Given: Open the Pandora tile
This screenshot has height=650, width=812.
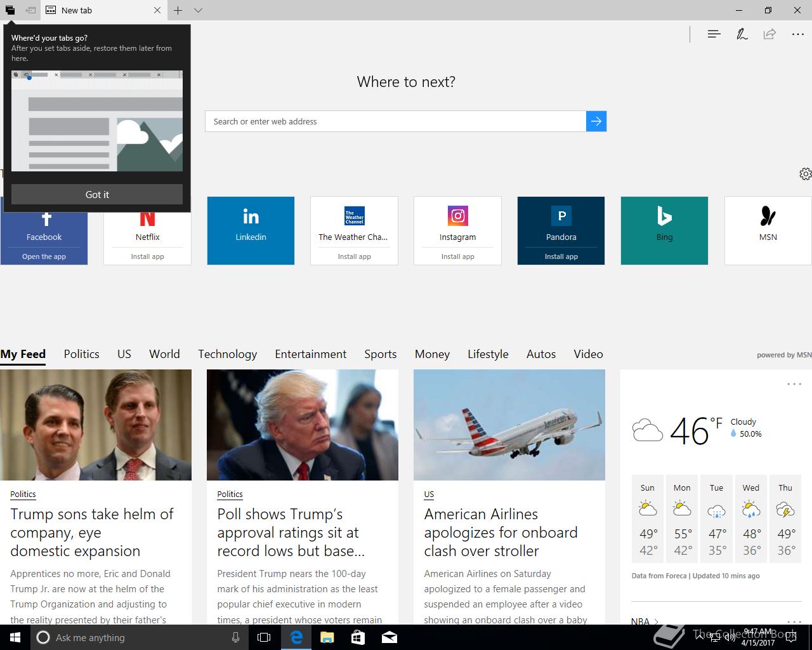Looking at the screenshot, I should [561, 230].
